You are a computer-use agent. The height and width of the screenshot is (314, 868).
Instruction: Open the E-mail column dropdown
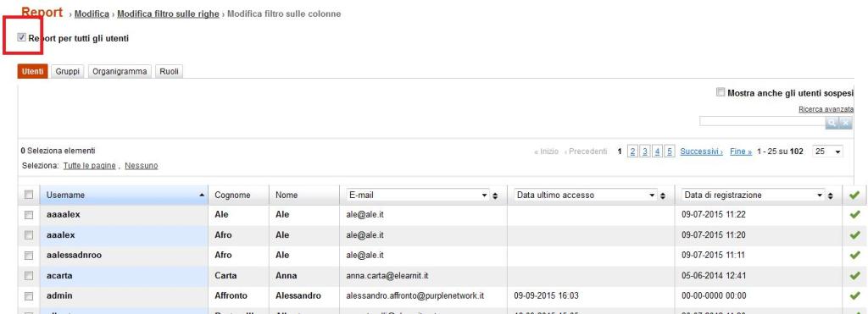[x=417, y=196]
